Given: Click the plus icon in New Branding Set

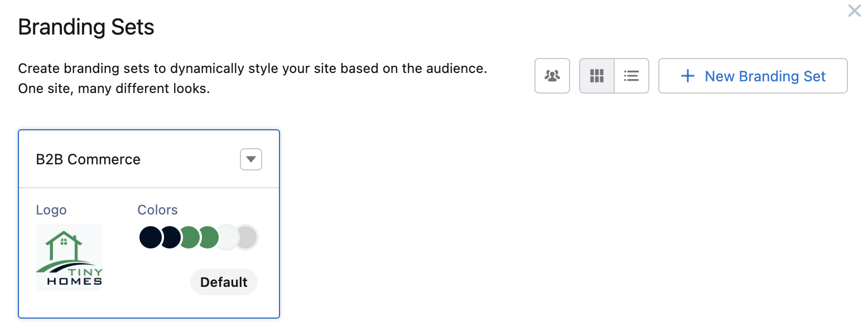Looking at the screenshot, I should tap(688, 76).
